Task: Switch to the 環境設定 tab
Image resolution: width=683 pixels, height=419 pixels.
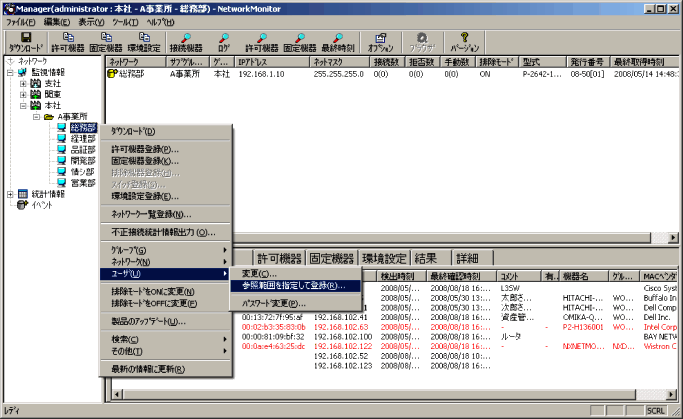Action: point(384,258)
